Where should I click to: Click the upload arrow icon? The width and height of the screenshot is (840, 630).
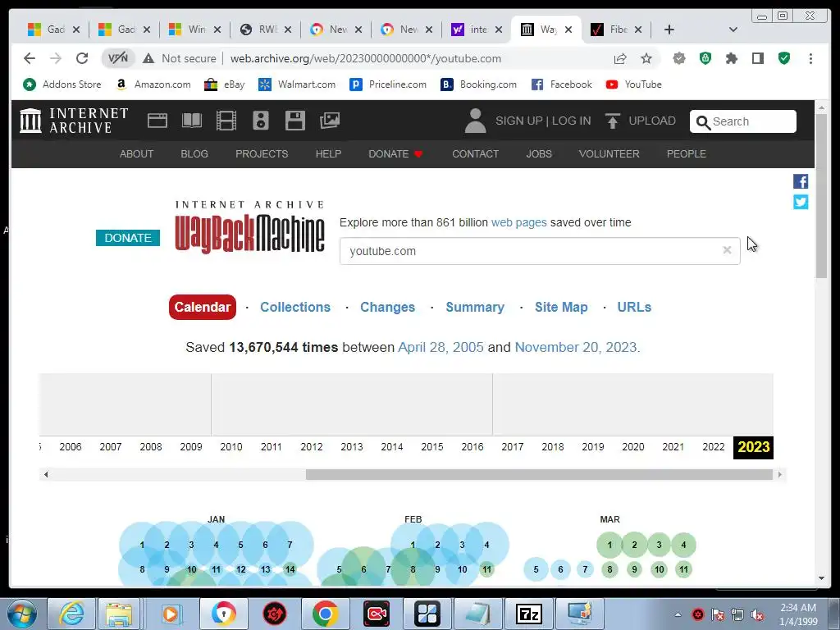tap(612, 121)
